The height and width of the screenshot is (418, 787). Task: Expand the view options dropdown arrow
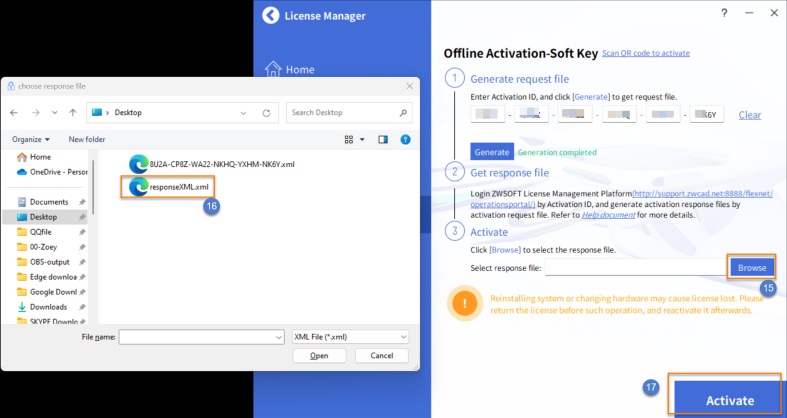[x=362, y=140]
